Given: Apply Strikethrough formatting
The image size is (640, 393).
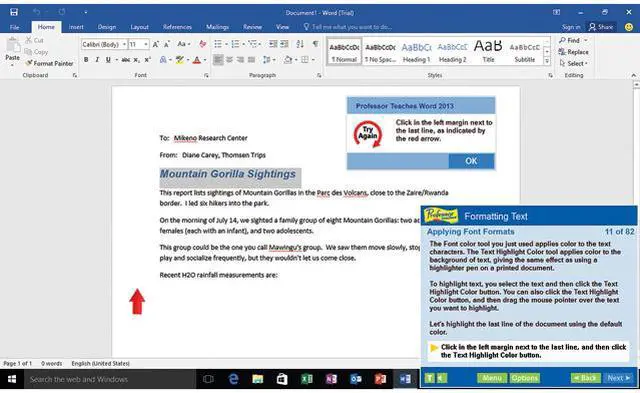Looking at the screenshot, I should coord(126,60).
